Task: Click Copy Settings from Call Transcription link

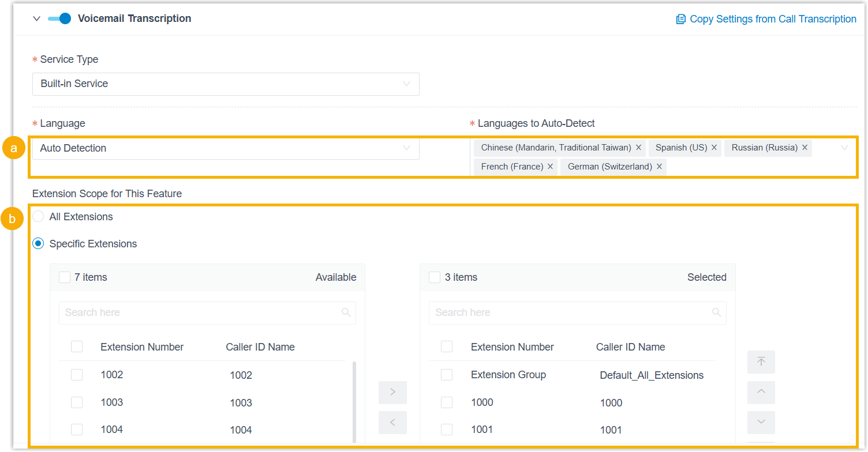Action: coord(773,19)
